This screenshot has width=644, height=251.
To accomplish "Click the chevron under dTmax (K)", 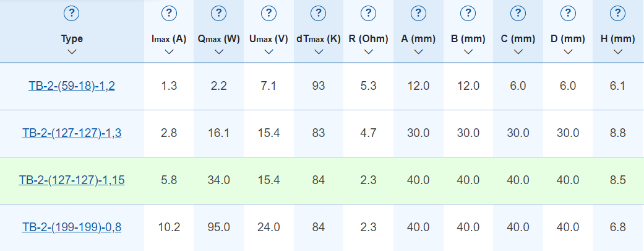I will click(319, 52).
